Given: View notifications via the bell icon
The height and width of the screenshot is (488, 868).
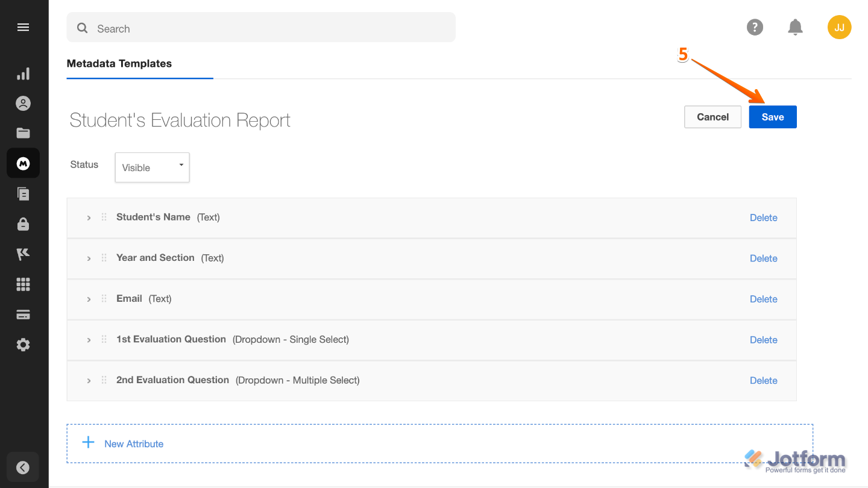Looking at the screenshot, I should pyautogui.click(x=795, y=27).
